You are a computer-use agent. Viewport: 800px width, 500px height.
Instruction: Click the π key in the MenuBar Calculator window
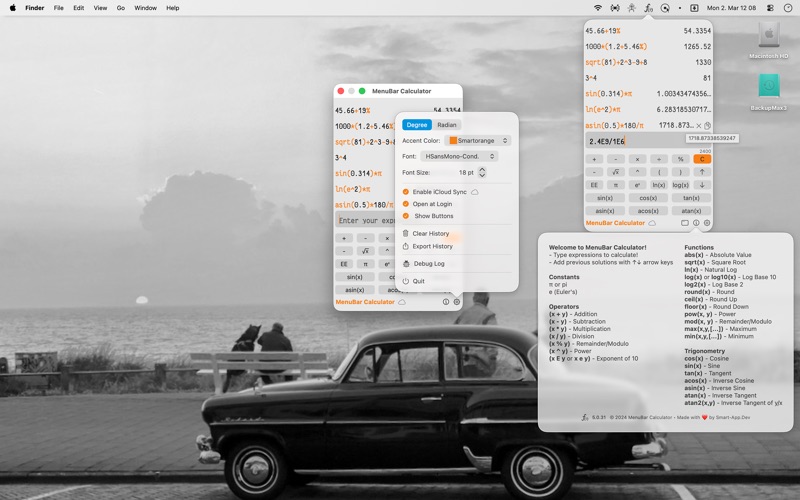coord(365,264)
